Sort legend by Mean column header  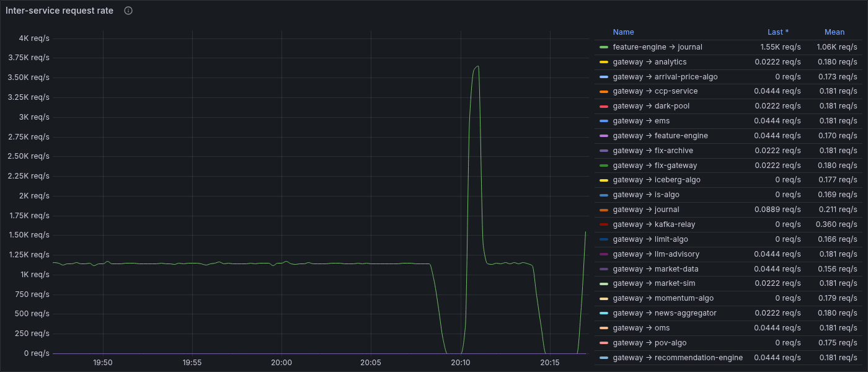coord(835,32)
